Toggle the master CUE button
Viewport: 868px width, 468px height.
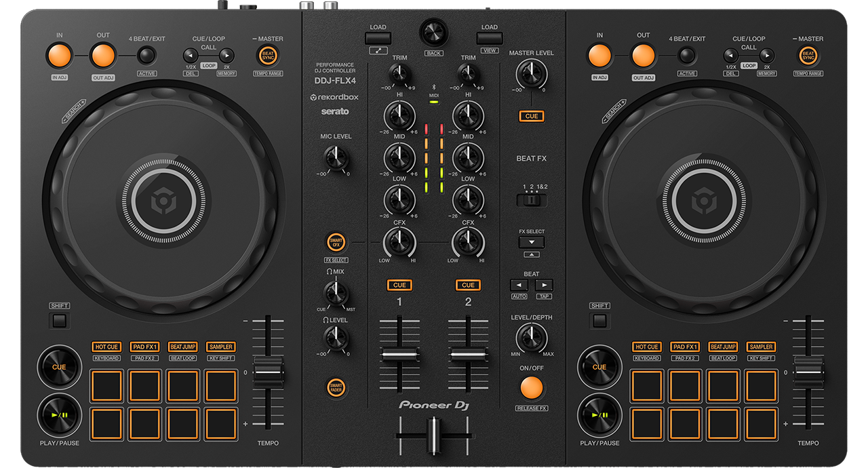pyautogui.click(x=532, y=116)
